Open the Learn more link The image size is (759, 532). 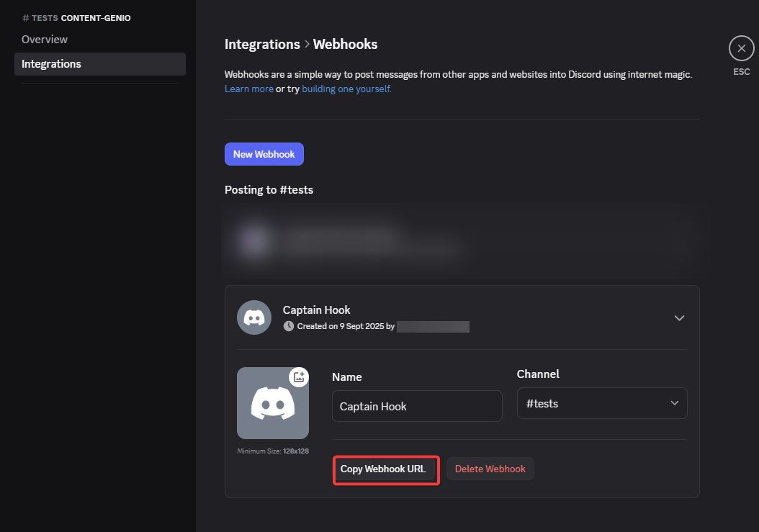point(248,89)
